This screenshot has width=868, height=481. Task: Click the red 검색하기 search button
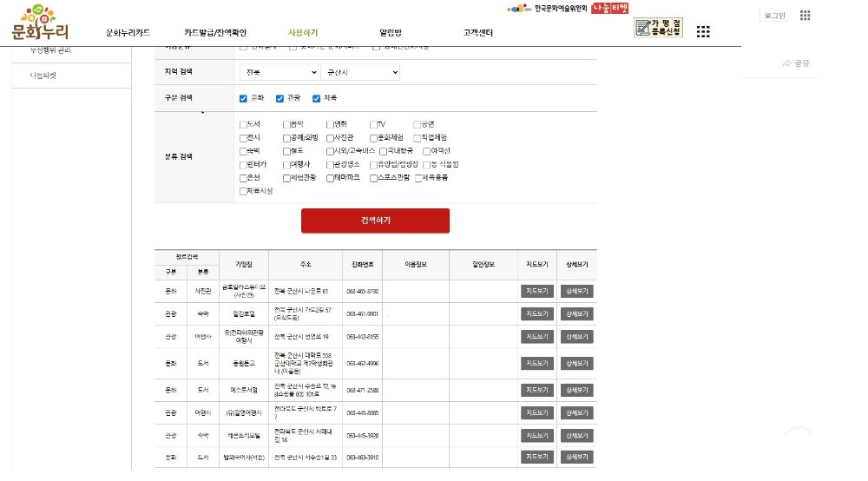coord(375,221)
